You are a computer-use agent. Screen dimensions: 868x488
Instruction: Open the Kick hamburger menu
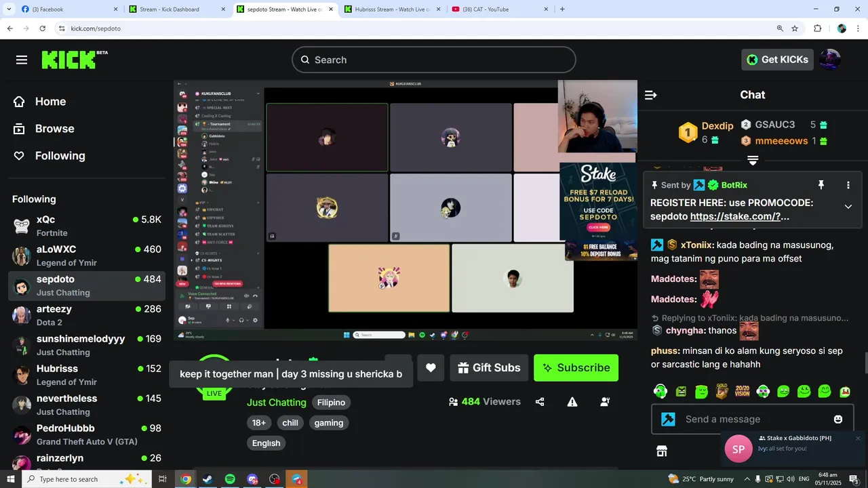22,60
